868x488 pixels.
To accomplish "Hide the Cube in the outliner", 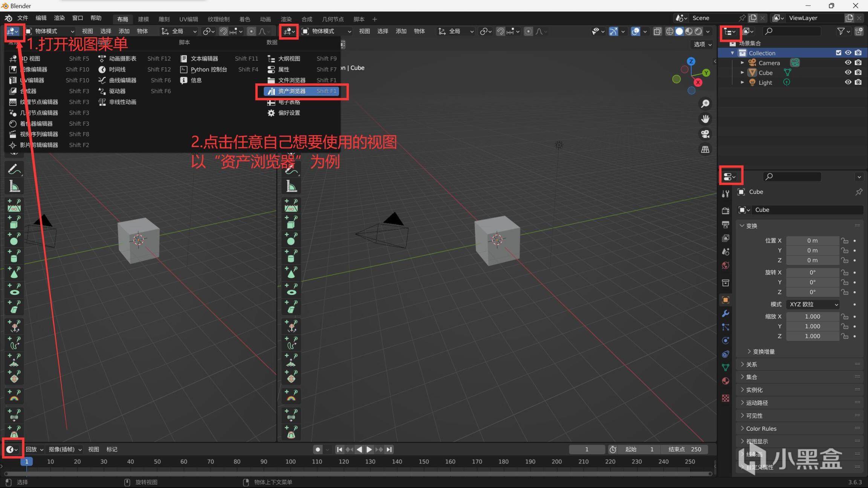I will point(848,72).
